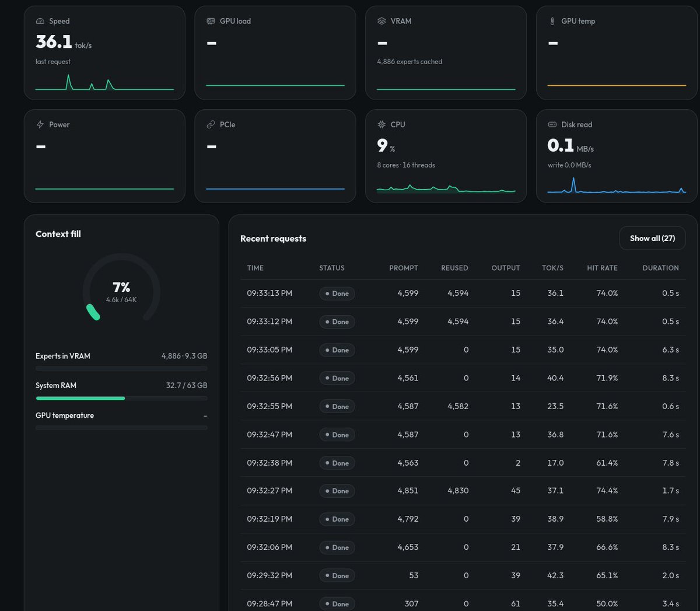Click the Disk read sparkline graph
The image size is (700, 611).
coord(617,185)
